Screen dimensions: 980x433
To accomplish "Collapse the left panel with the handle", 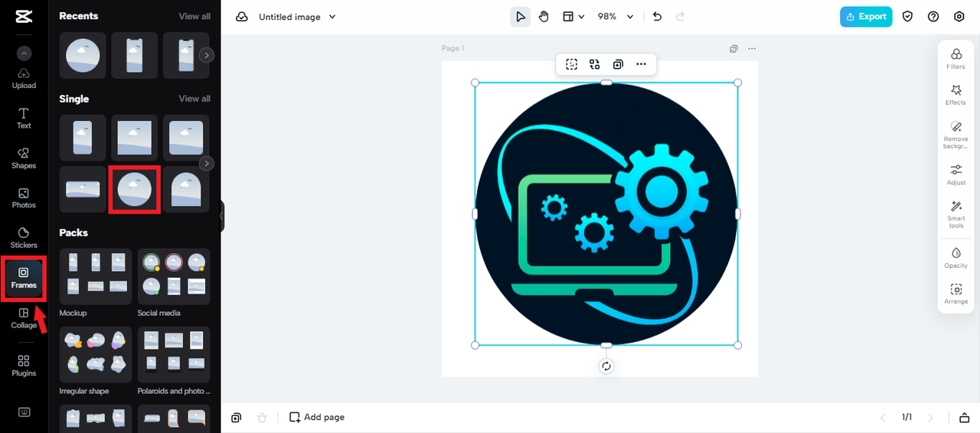I will pyautogui.click(x=221, y=216).
